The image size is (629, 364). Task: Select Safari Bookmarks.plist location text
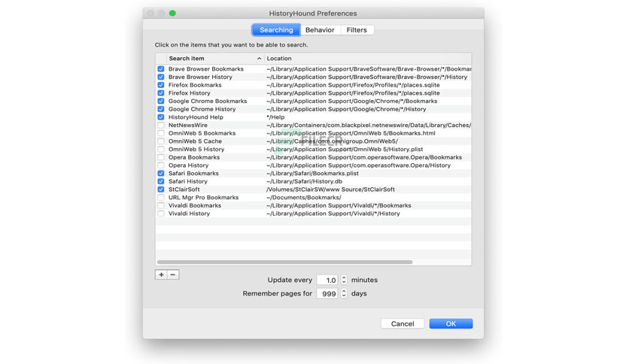(x=312, y=173)
